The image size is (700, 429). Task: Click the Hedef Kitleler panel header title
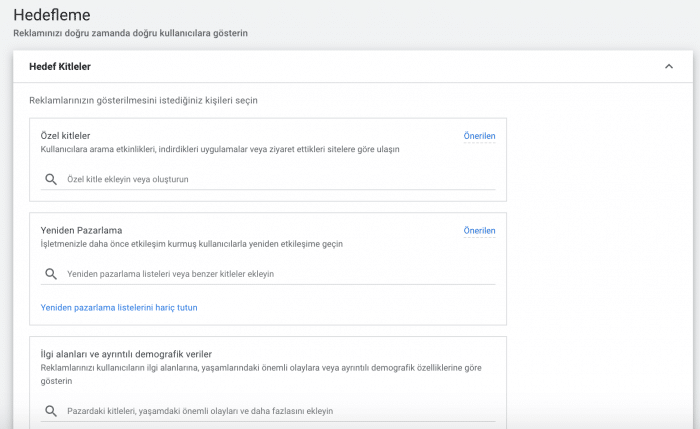61,67
